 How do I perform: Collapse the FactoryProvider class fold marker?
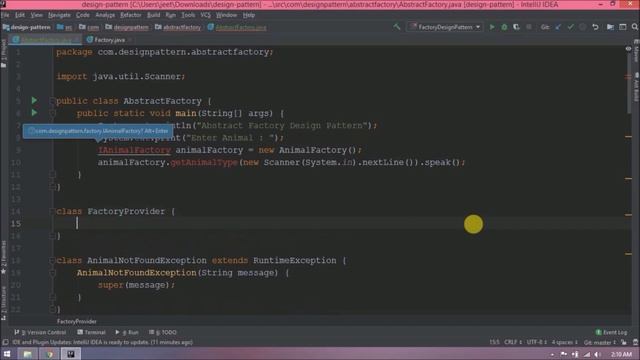tap(52, 211)
